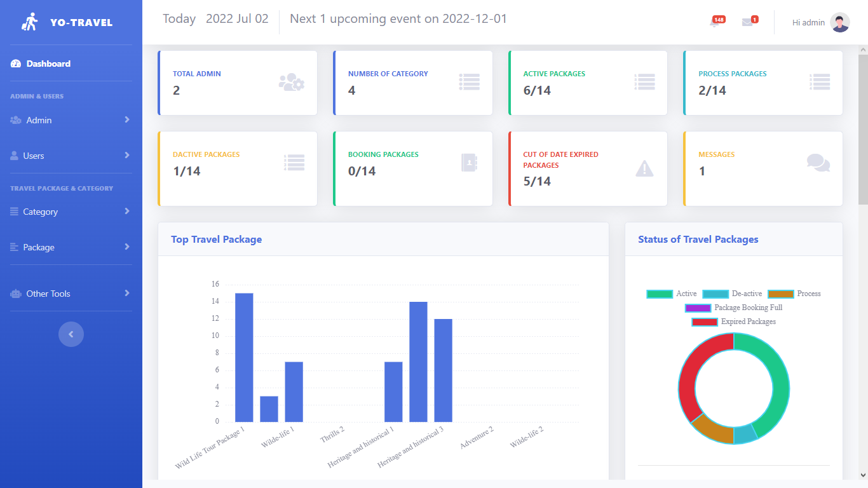Click the Other Tools gear icon
The width and height of the screenshot is (868, 488).
pos(15,293)
